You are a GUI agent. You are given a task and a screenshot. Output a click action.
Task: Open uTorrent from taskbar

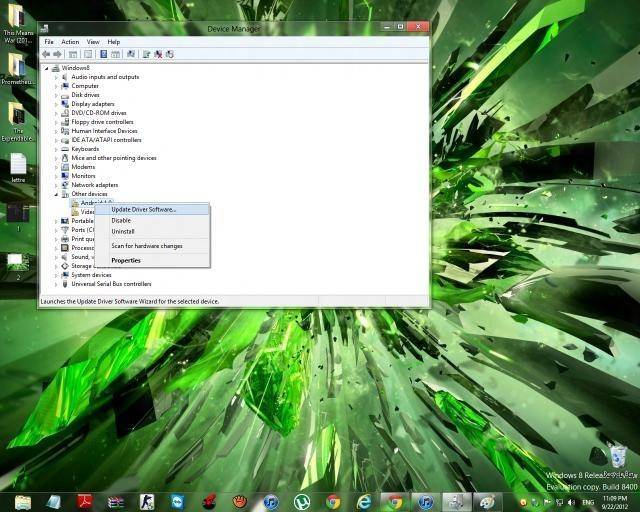click(x=302, y=502)
